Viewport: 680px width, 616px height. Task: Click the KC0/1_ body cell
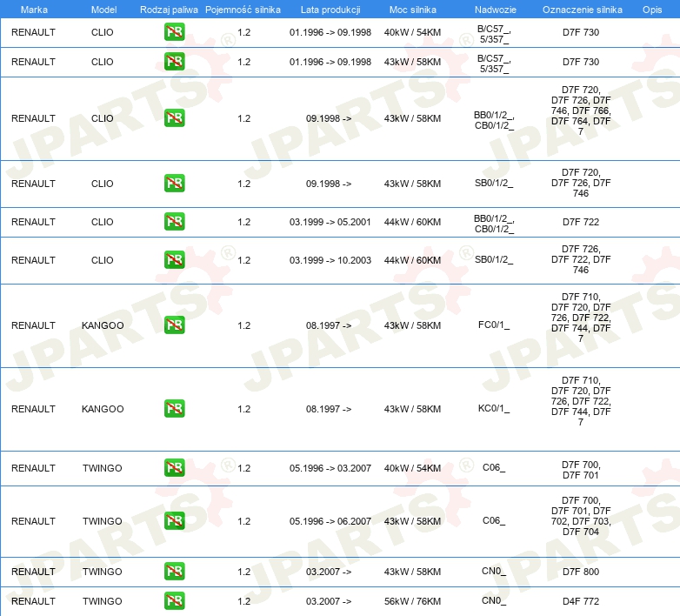494,408
